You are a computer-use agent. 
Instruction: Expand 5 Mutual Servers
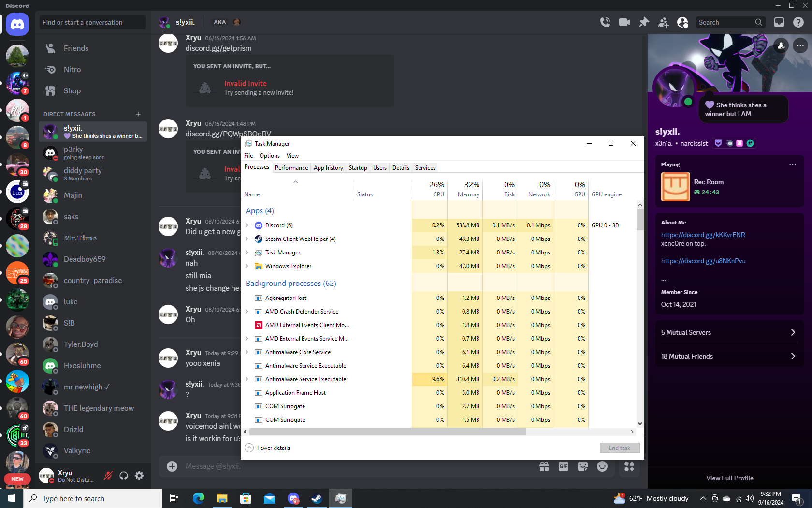click(729, 332)
